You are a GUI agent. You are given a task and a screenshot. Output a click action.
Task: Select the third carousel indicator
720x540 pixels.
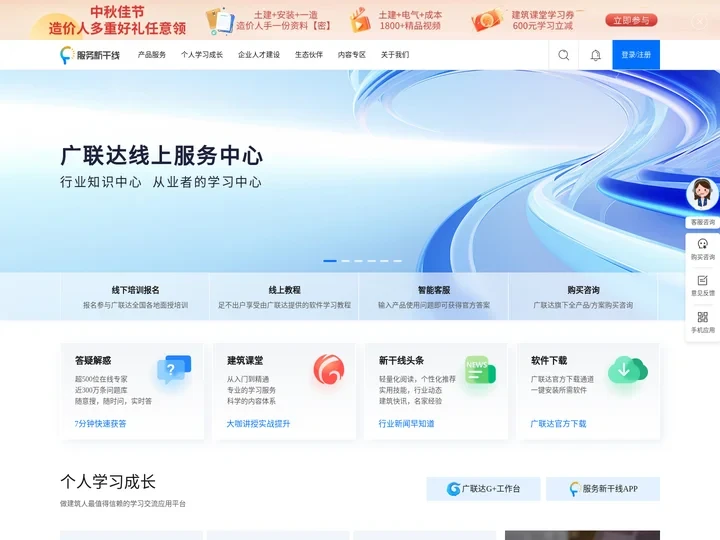(359, 261)
